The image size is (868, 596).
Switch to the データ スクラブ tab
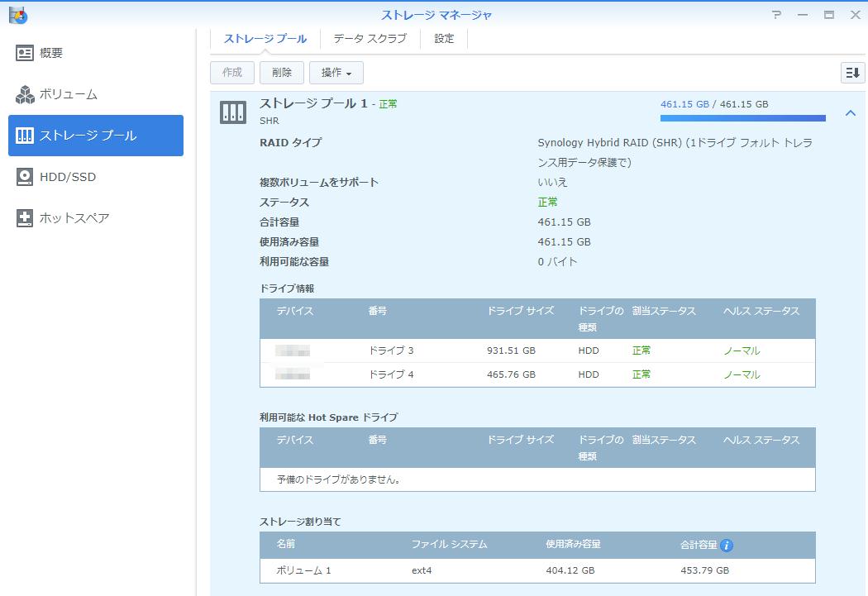[x=369, y=38]
